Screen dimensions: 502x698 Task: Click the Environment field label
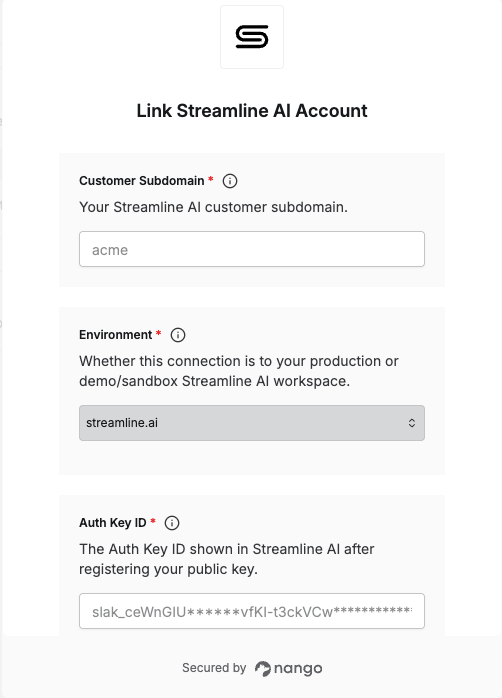116,335
